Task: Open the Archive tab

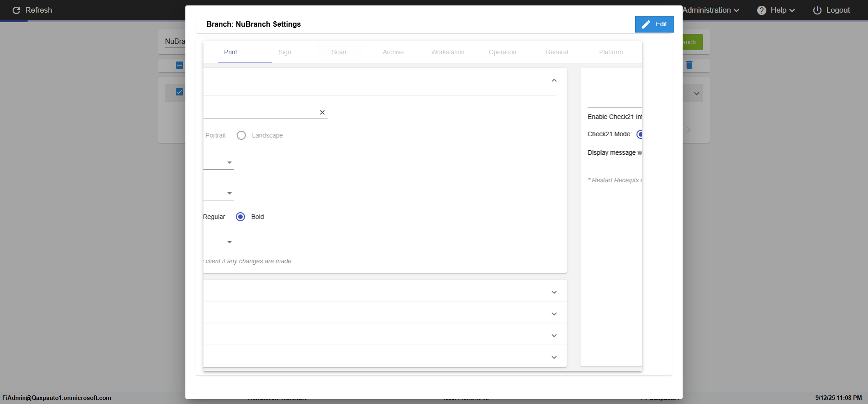Action: pos(393,52)
